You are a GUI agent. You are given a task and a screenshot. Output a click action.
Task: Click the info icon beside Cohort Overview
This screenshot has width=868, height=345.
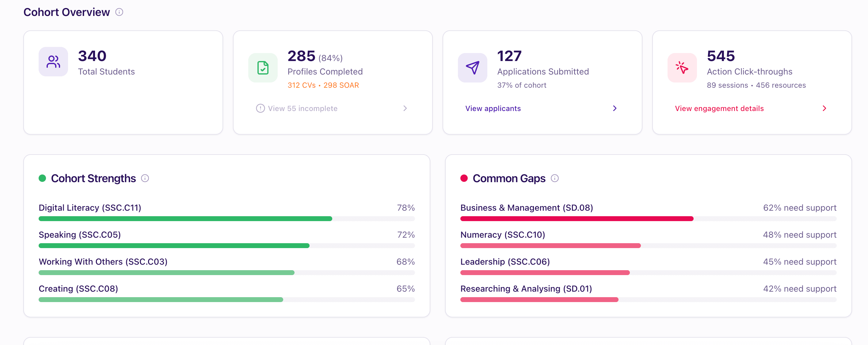[119, 12]
